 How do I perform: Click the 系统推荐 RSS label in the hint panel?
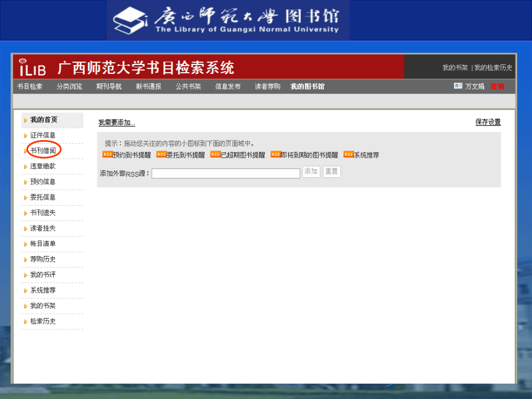point(366,155)
